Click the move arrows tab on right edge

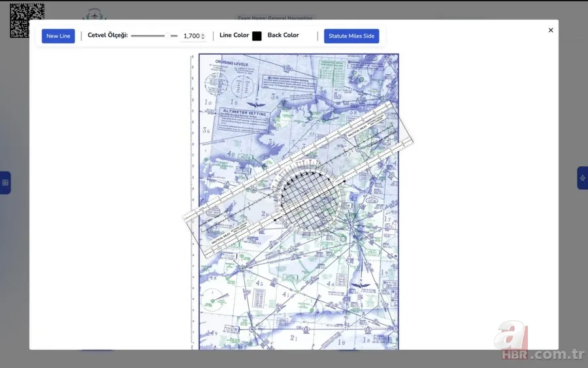[582, 178]
